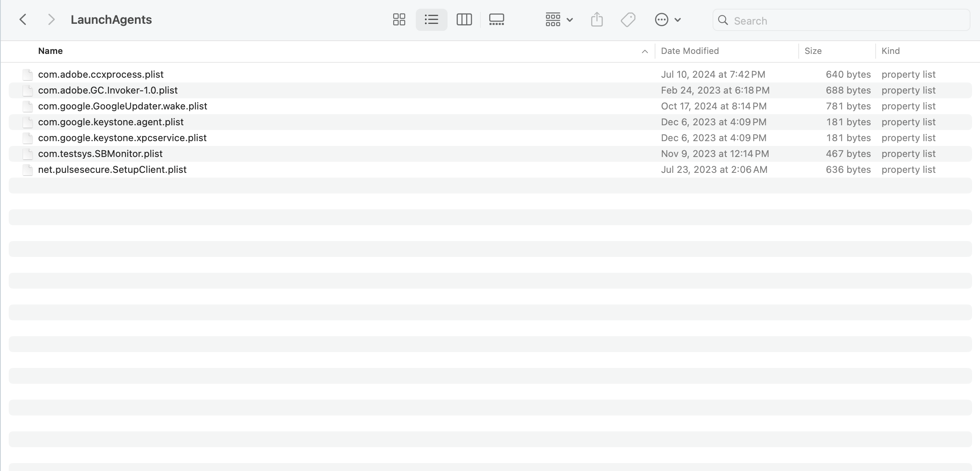The height and width of the screenshot is (471, 980).
Task: Click net.pulsesecure.SetupClient.plist file icon
Action: (27, 170)
